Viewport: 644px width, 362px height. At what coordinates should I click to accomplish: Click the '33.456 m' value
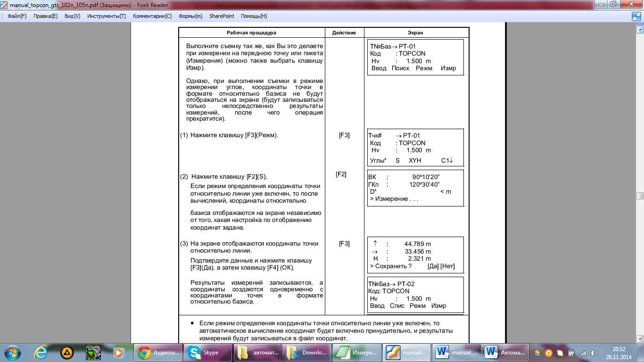[x=418, y=252]
